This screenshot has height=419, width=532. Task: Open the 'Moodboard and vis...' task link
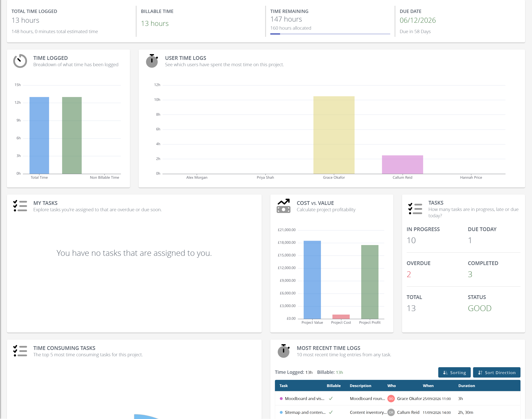[305, 399]
